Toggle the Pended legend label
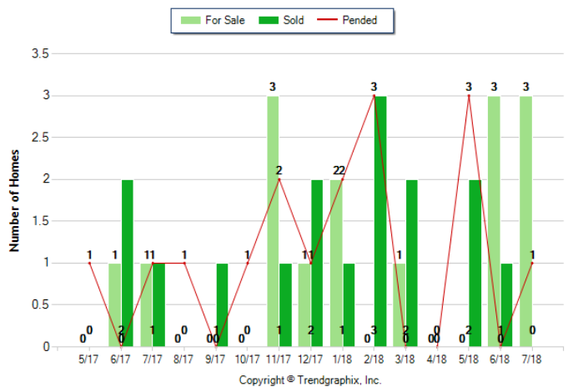 359,21
